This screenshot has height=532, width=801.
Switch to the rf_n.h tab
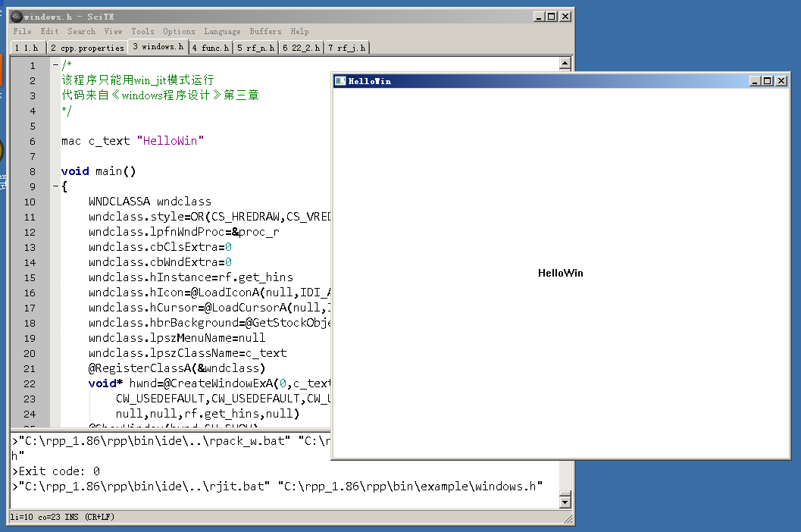(x=255, y=48)
